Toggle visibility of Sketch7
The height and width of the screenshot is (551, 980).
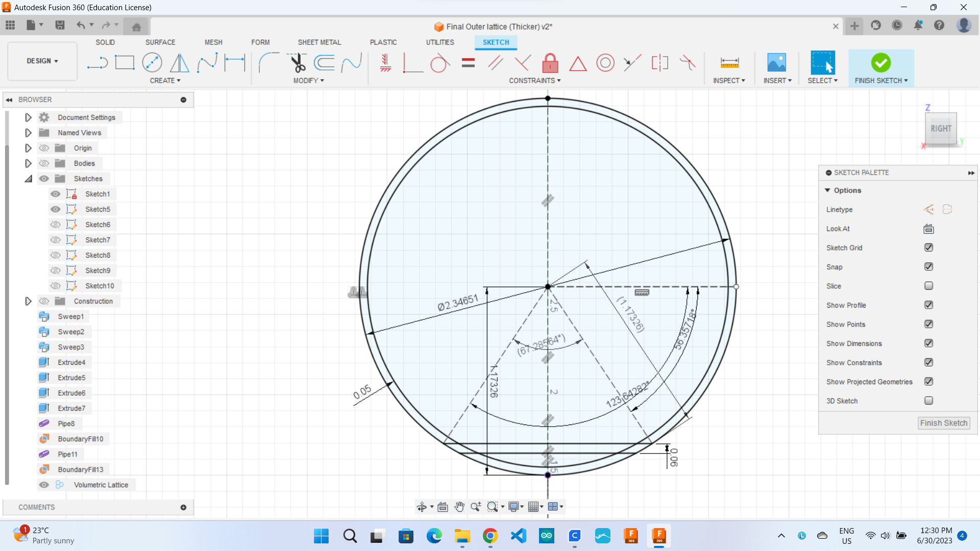[x=55, y=240]
